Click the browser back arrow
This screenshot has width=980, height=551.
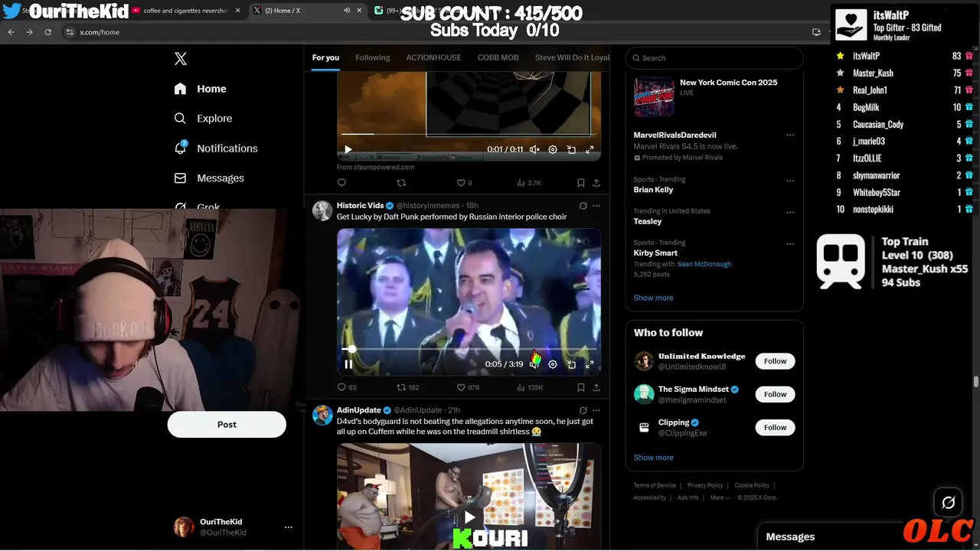(11, 32)
